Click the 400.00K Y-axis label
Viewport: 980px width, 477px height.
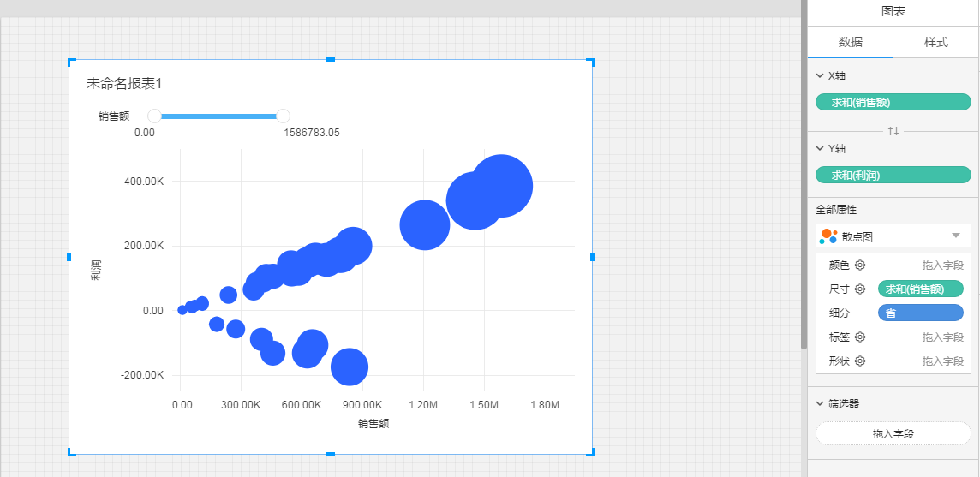[x=145, y=182]
